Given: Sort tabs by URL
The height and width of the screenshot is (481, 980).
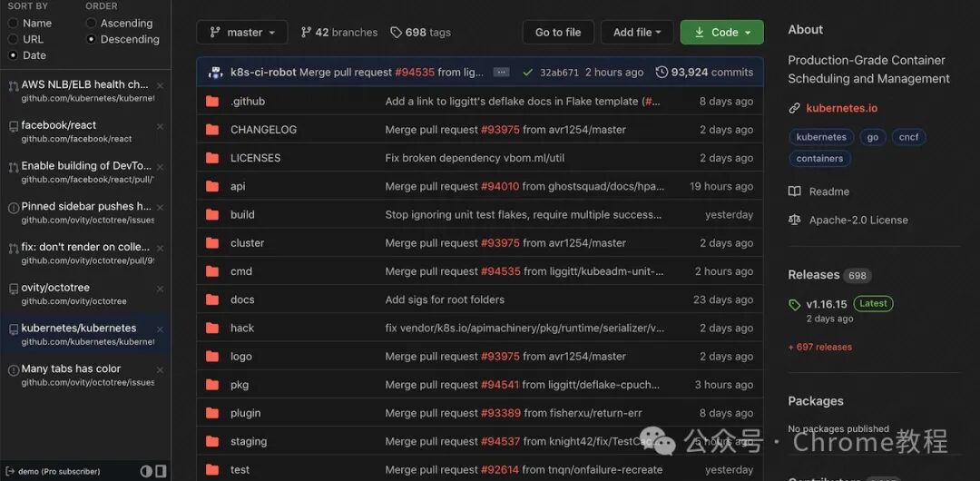Looking at the screenshot, I should tap(13, 39).
